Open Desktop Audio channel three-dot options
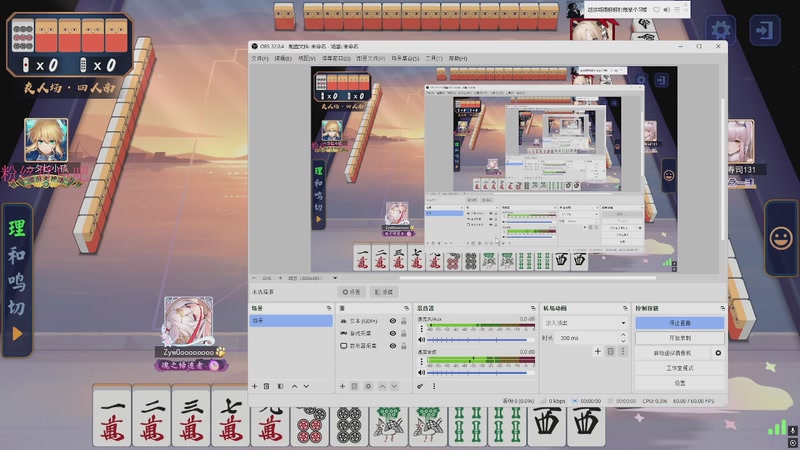The height and width of the screenshot is (450, 800). pyautogui.click(x=422, y=362)
